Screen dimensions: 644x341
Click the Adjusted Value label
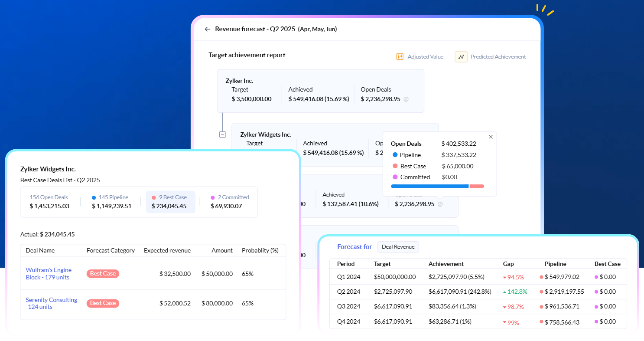point(425,57)
